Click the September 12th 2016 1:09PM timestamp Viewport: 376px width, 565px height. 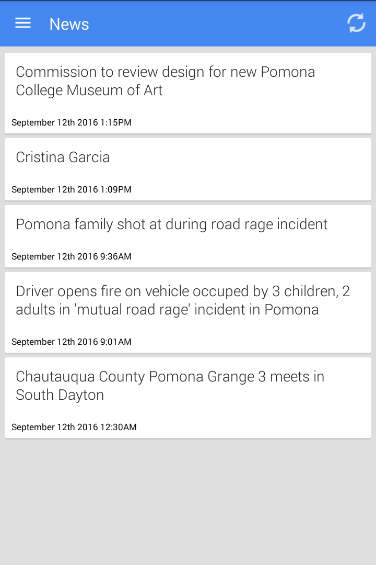click(x=71, y=190)
